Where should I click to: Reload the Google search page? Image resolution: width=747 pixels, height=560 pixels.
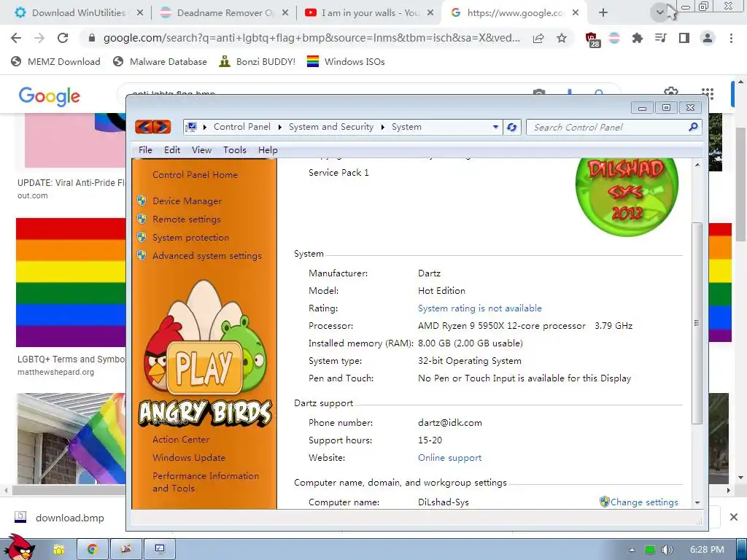pyautogui.click(x=63, y=38)
